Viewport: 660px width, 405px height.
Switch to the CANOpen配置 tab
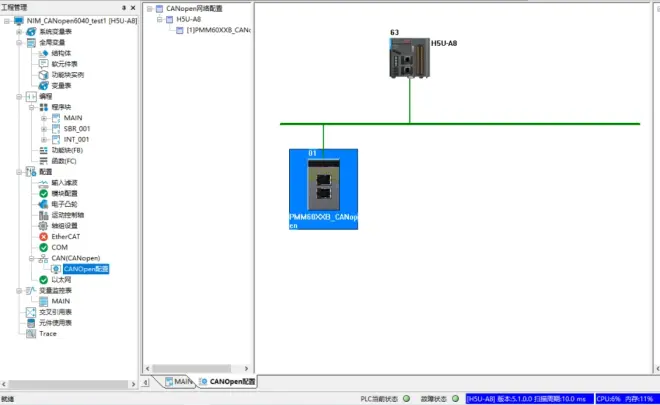coord(226,382)
